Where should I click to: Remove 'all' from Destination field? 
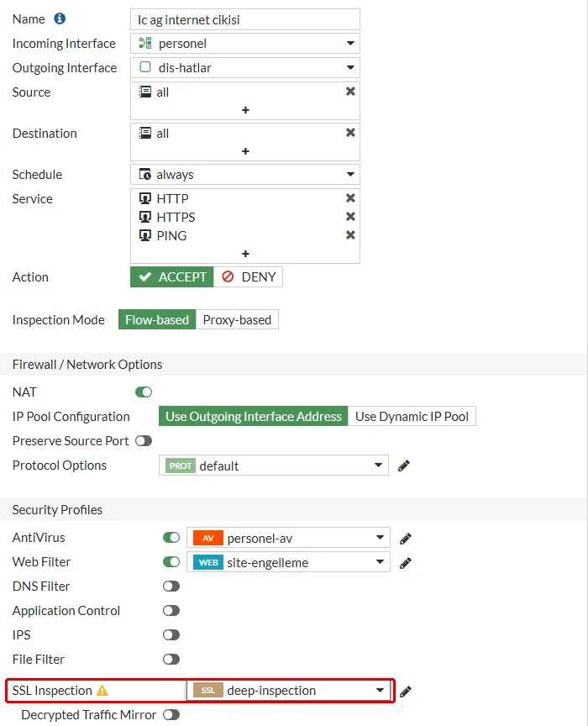[350, 133]
